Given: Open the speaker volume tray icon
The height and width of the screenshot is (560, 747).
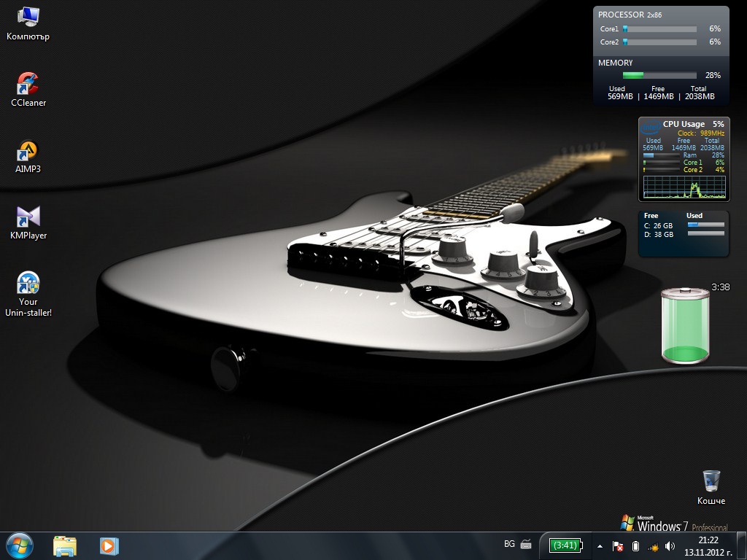Looking at the screenshot, I should click(x=670, y=546).
